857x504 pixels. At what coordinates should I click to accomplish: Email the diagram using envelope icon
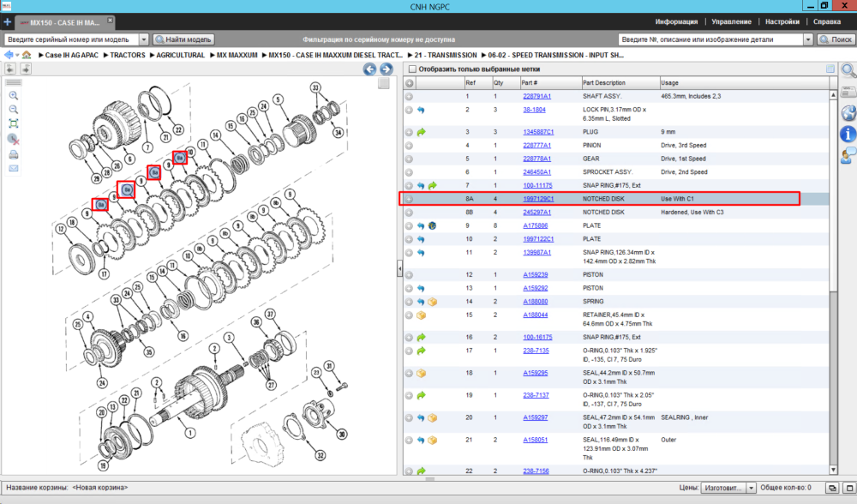point(14,168)
